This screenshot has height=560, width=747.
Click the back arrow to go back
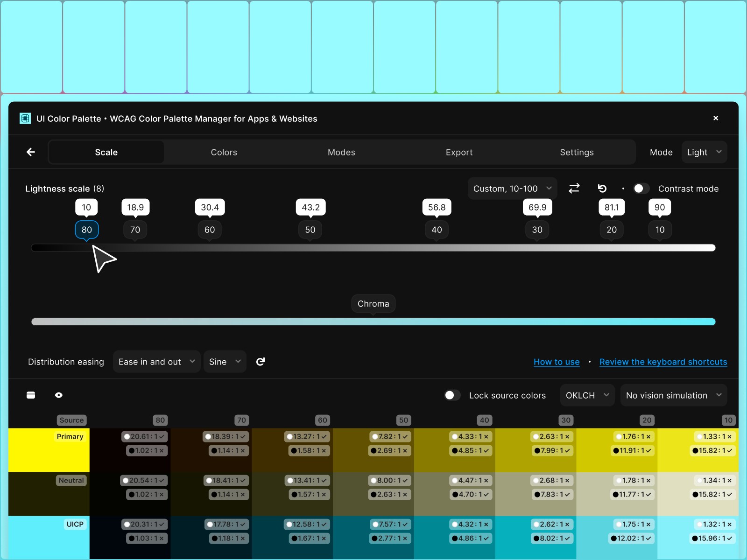pyautogui.click(x=30, y=152)
